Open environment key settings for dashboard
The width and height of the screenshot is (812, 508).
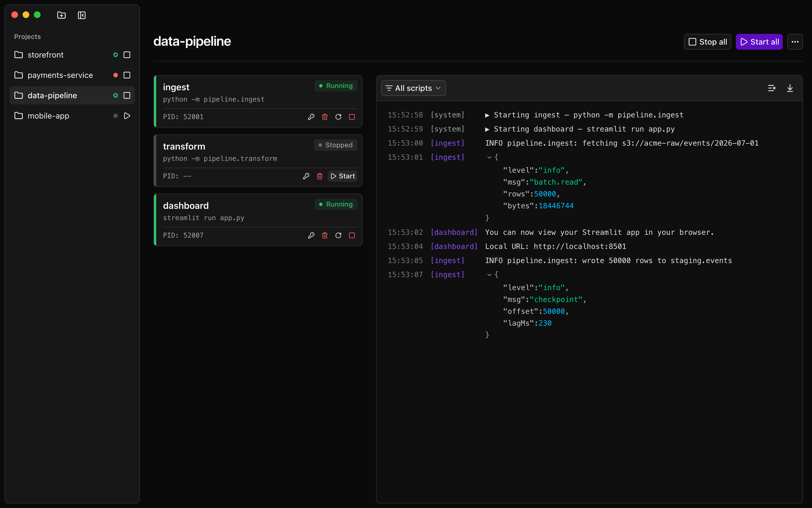(311, 236)
